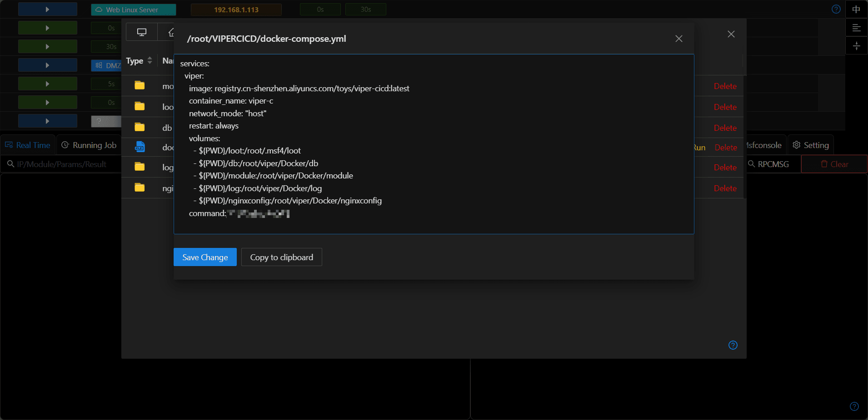Open the help question mark at top right
868x420 pixels.
pos(836,9)
